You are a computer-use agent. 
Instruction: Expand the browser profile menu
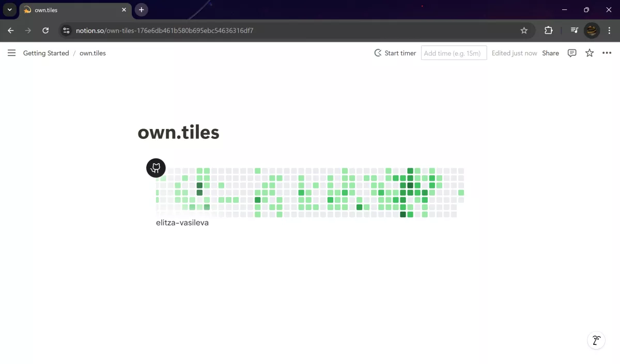coord(591,30)
